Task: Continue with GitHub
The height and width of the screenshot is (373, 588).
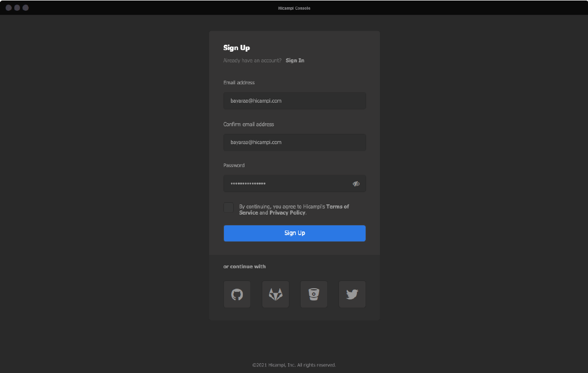Action: coord(237,294)
